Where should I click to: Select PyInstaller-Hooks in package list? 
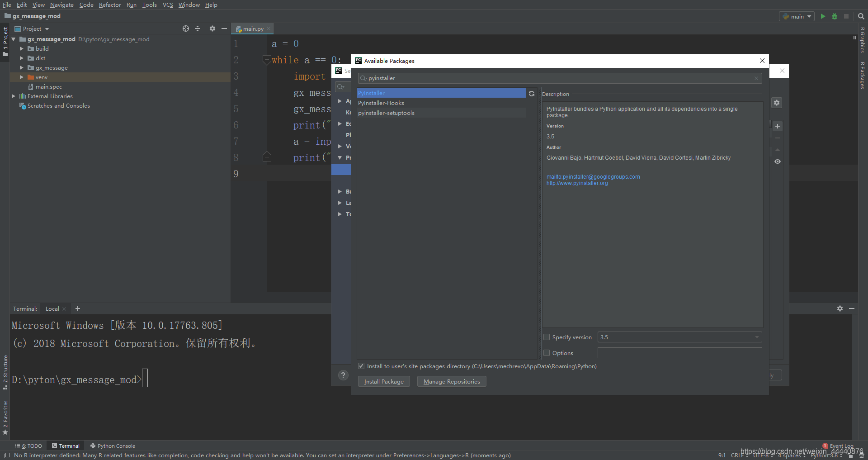click(x=441, y=103)
